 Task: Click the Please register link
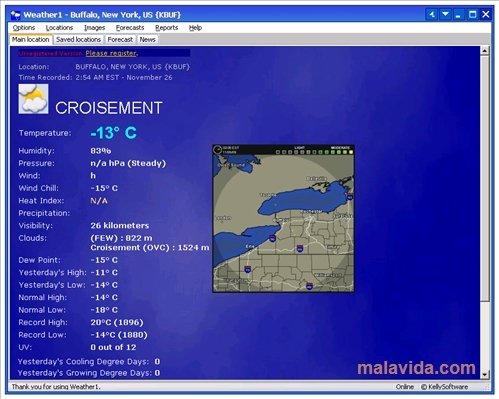(111, 53)
